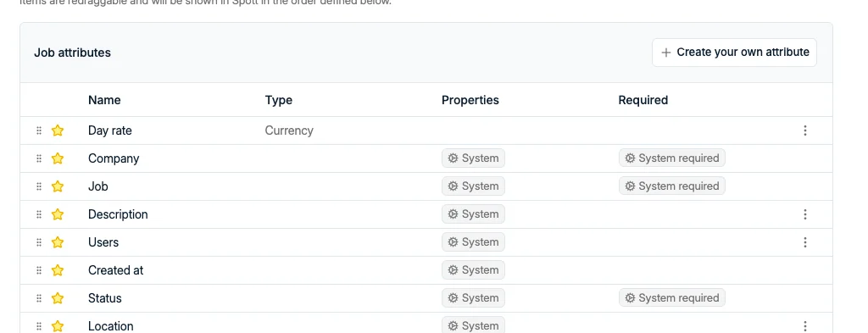Click System required badge in Company row

672,158
